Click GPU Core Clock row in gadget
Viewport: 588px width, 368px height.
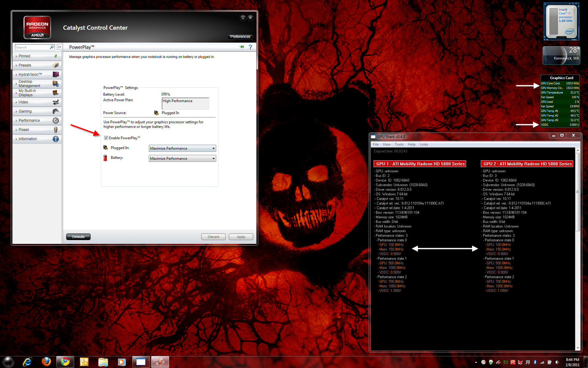(x=560, y=83)
